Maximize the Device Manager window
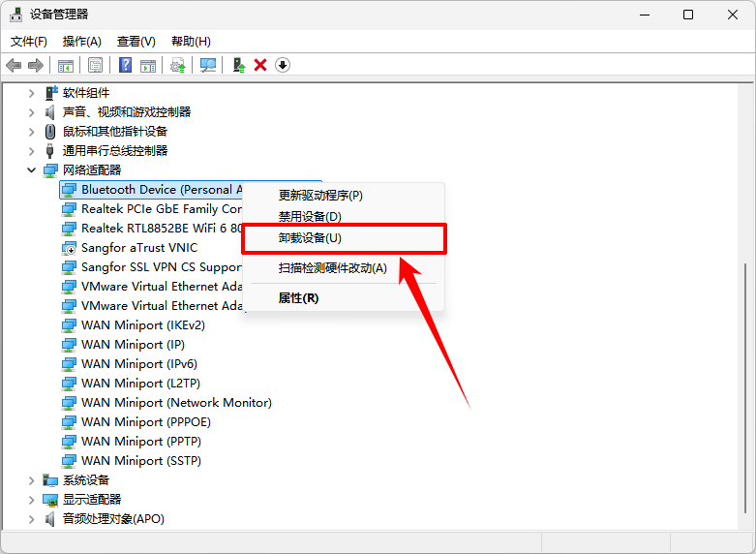Image resolution: width=756 pixels, height=554 pixels. [688, 15]
